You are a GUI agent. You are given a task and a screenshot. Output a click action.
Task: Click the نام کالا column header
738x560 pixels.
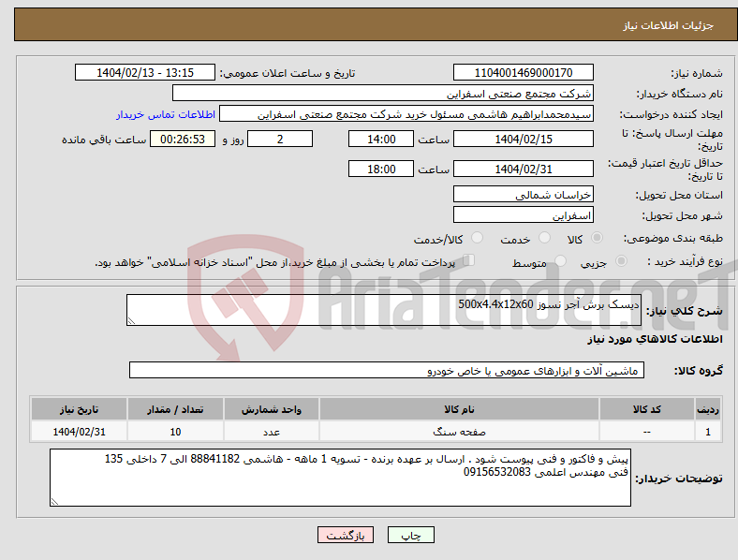pos(459,409)
